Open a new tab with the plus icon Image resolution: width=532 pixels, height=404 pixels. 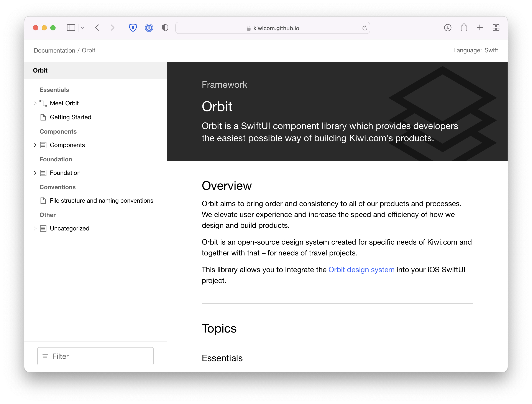click(x=479, y=28)
